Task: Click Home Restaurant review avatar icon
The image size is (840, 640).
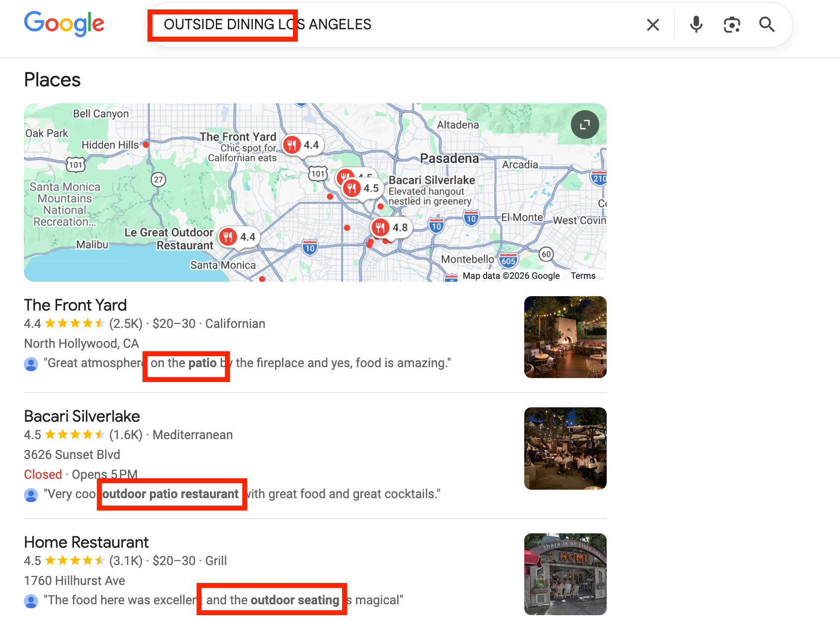Action: pyautogui.click(x=31, y=601)
